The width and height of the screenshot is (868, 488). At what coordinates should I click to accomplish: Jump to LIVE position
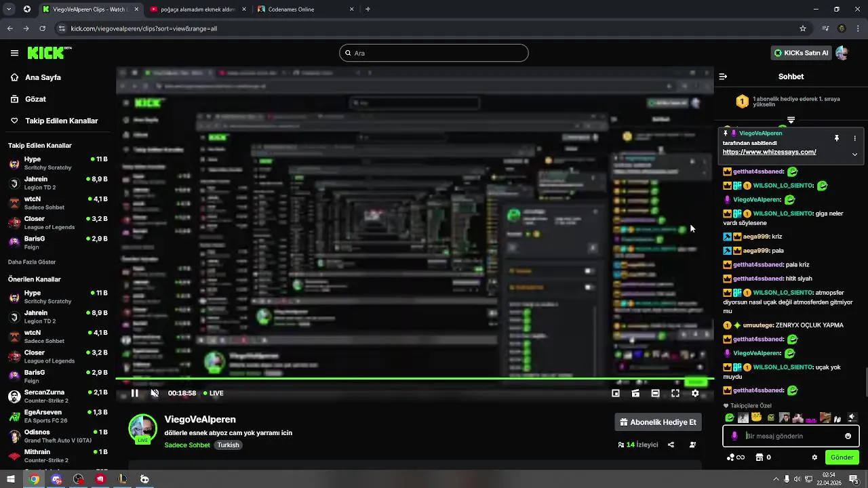click(x=214, y=393)
